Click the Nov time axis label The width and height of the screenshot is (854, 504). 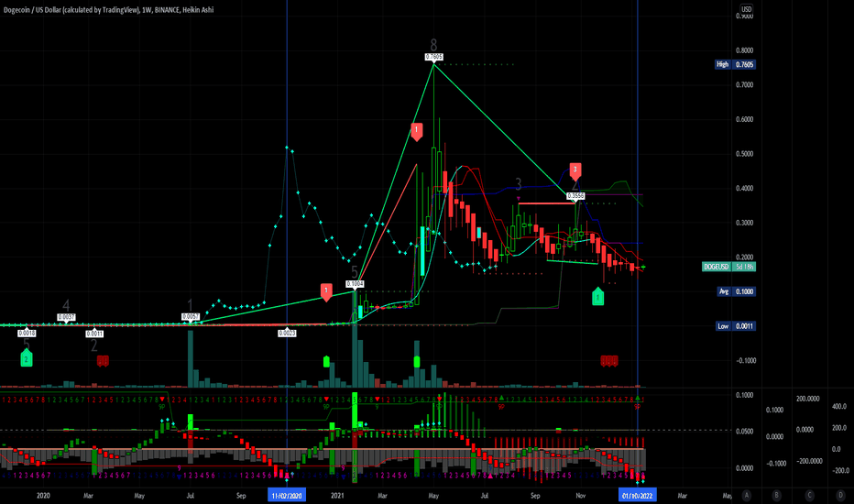coord(581,495)
